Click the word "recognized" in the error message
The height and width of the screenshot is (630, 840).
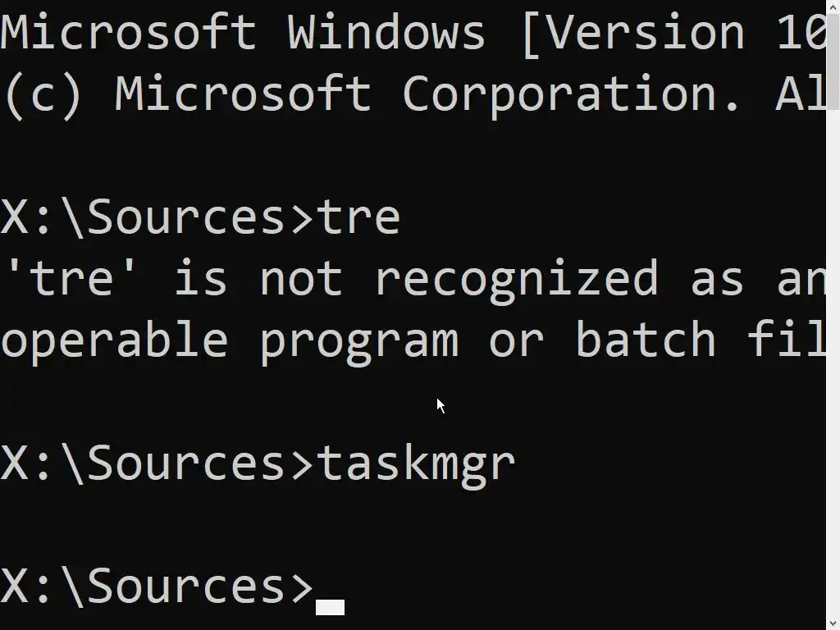(517, 279)
